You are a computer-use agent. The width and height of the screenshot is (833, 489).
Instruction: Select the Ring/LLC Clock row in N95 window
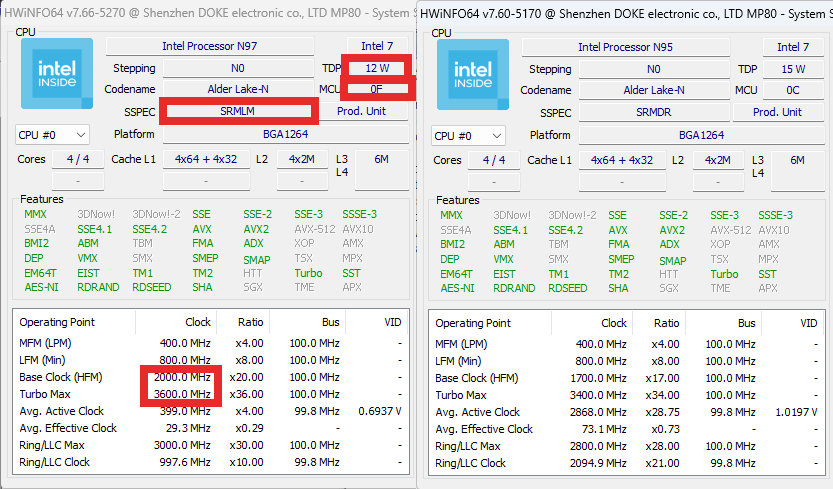pos(626,463)
